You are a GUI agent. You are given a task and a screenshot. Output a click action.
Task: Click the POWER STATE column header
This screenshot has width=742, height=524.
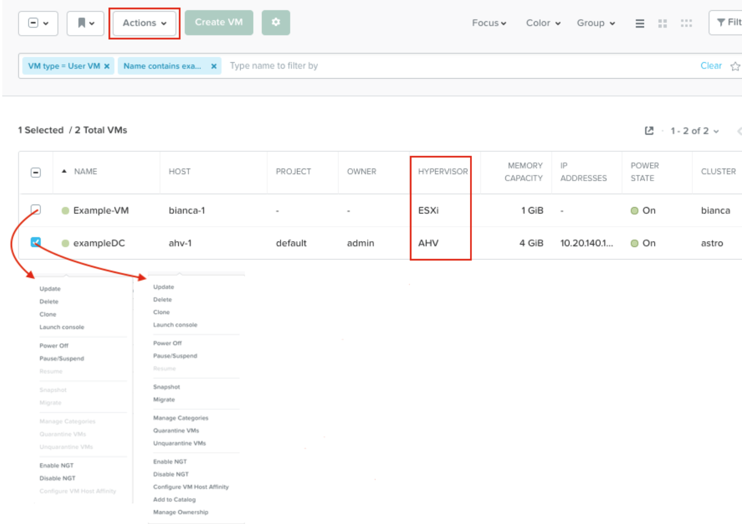[x=645, y=172]
